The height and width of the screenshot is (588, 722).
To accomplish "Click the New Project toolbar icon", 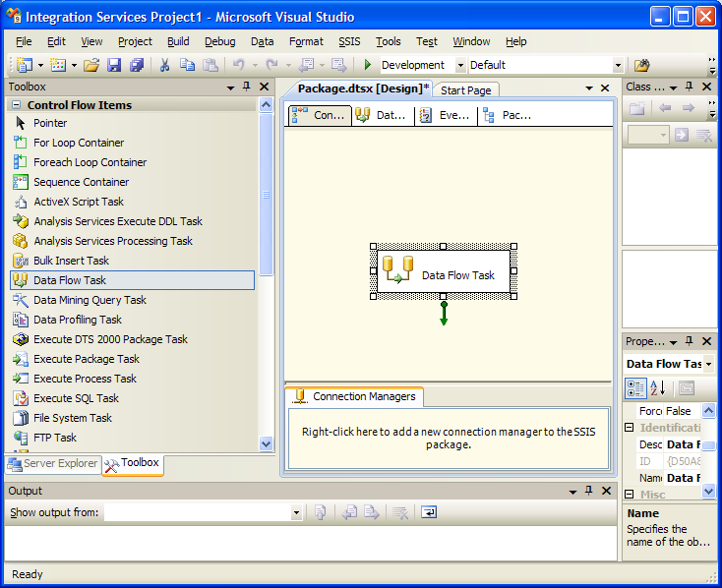I will tap(24, 65).
